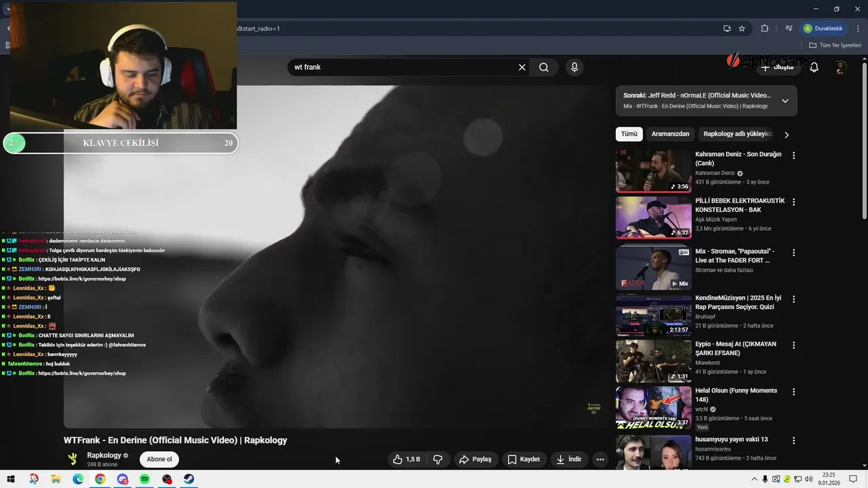Open options for husamyuyu video
868x488 pixels.
793,441
